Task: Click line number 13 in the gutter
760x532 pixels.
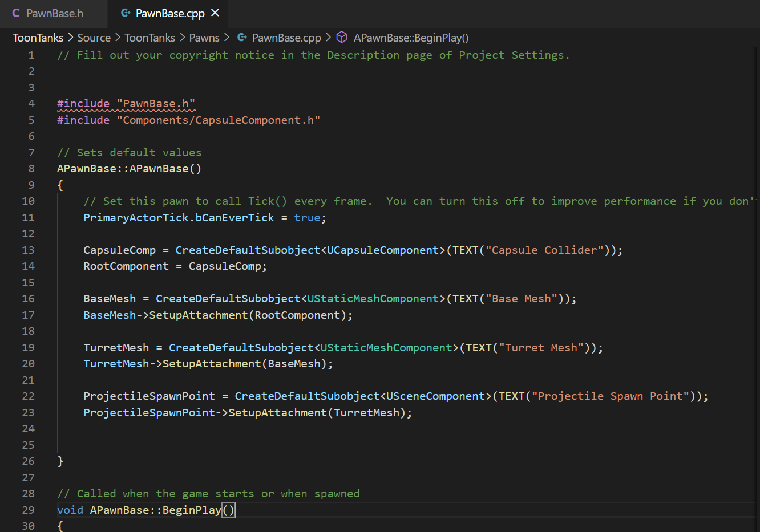Action: click(27, 250)
